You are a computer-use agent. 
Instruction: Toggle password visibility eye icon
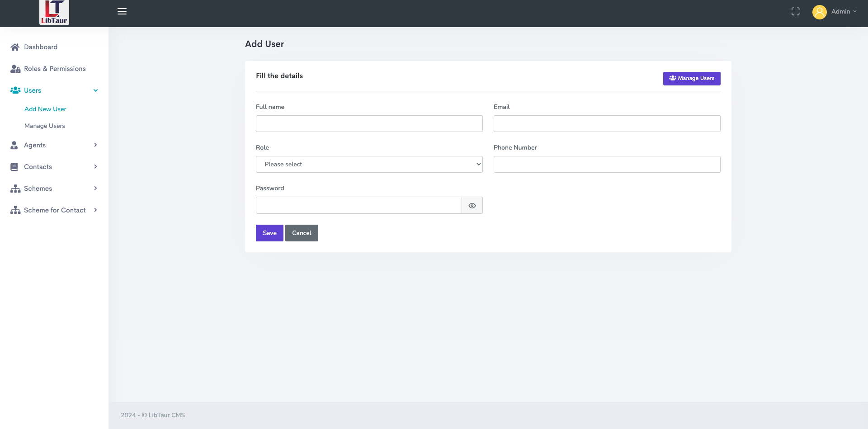[x=472, y=206]
